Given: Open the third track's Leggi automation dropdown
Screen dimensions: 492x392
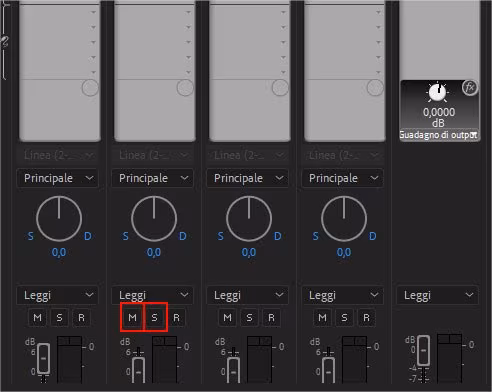Looking at the screenshot, I should click(248, 295).
